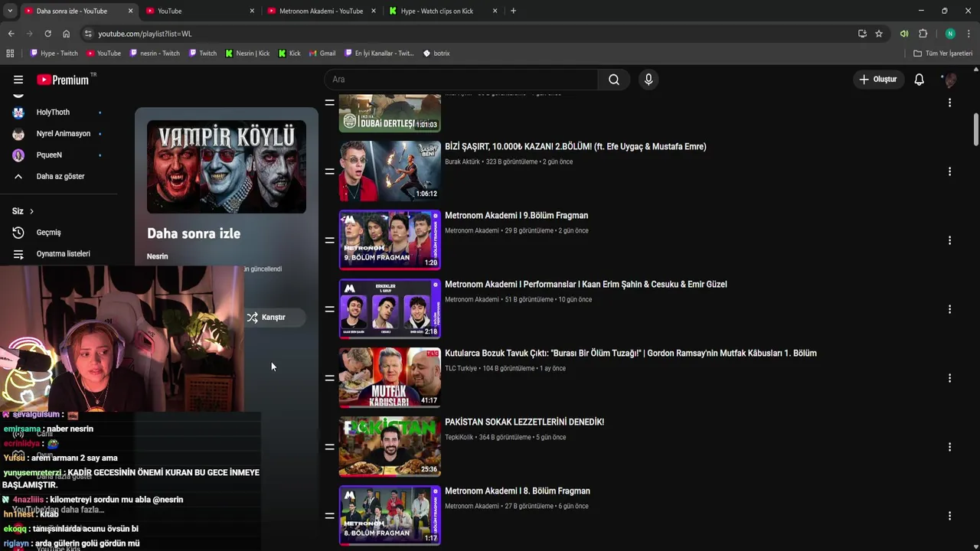Screen dimensions: 980x551
Task: Open tab search dropdown arrow
Action: [x=9, y=11]
